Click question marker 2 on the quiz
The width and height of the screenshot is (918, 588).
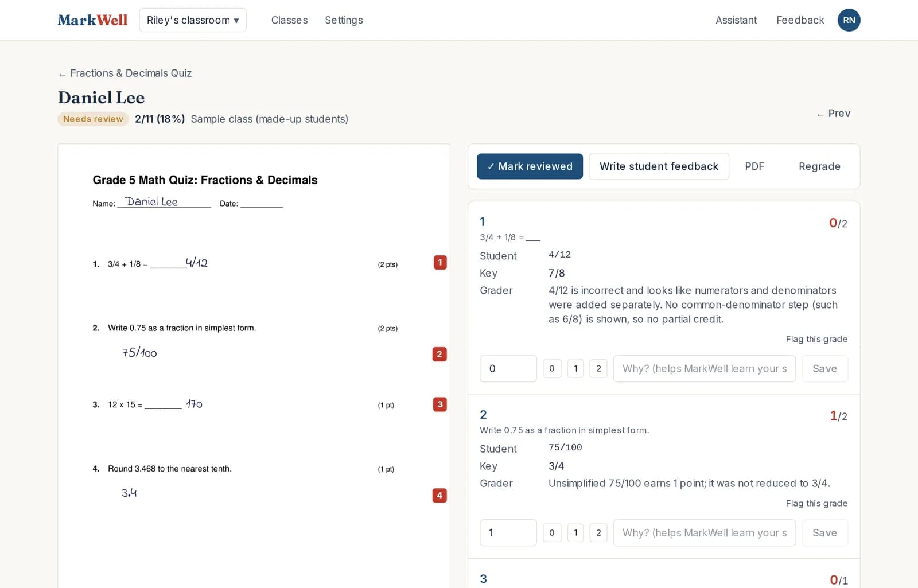[x=439, y=354]
